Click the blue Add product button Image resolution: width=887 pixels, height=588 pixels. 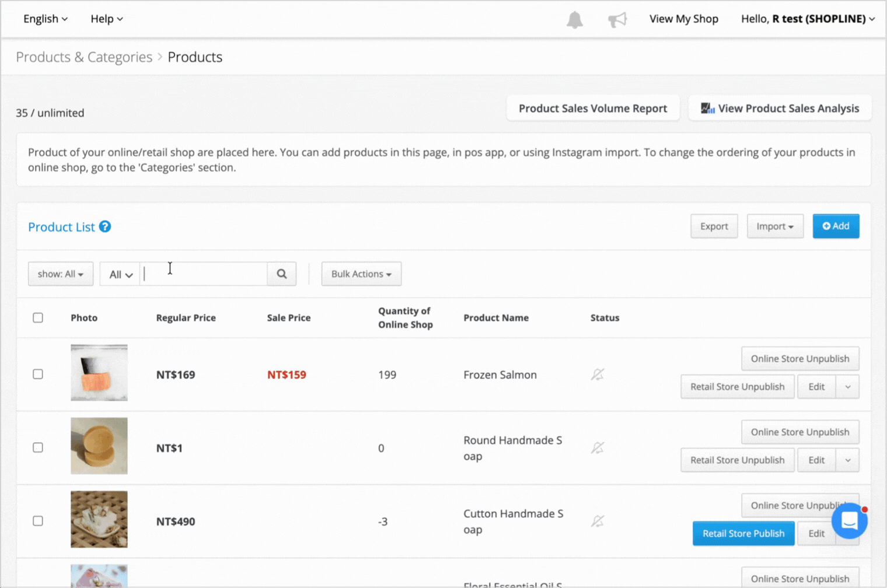pyautogui.click(x=836, y=226)
